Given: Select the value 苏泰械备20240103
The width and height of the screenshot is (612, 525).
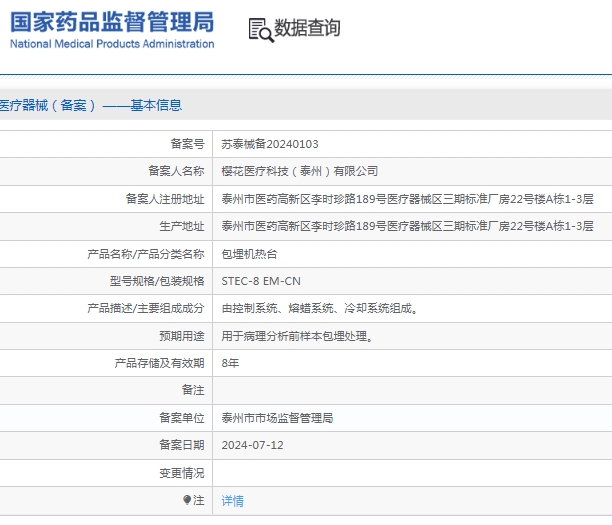Looking at the screenshot, I should pos(270,144).
